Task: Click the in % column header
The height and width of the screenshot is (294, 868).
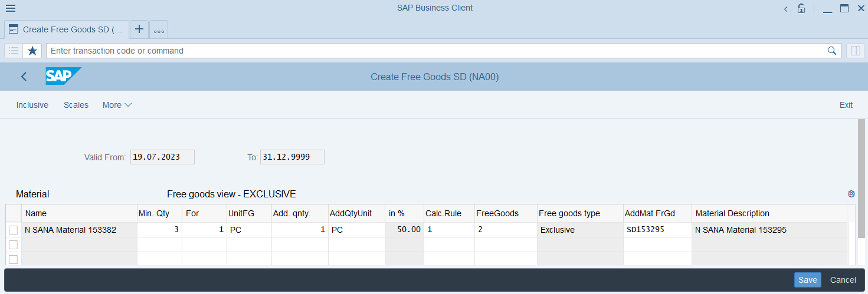Action: pos(404,213)
